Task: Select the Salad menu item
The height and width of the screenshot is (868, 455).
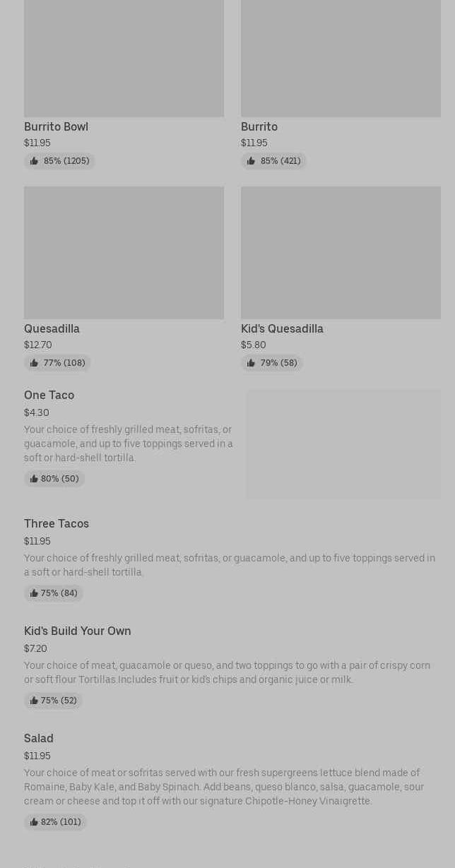Action: click(x=39, y=738)
